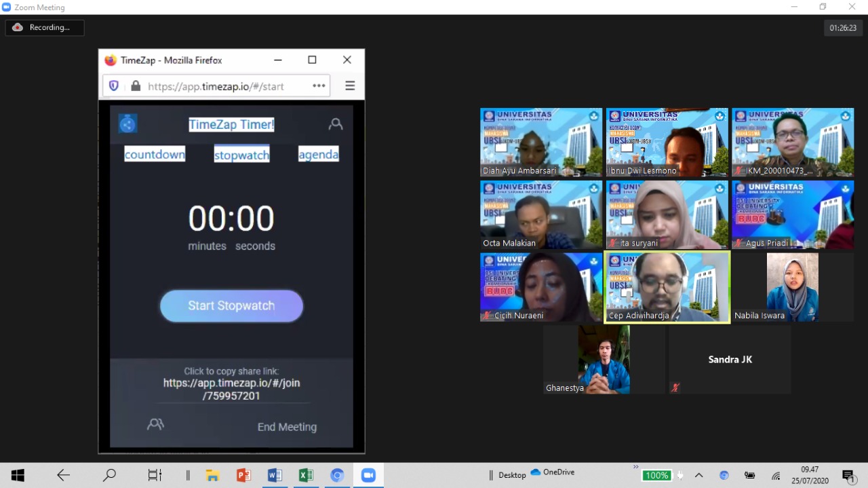Open the TimeZap user profile icon
The width and height of the screenshot is (868, 488).
335,124
